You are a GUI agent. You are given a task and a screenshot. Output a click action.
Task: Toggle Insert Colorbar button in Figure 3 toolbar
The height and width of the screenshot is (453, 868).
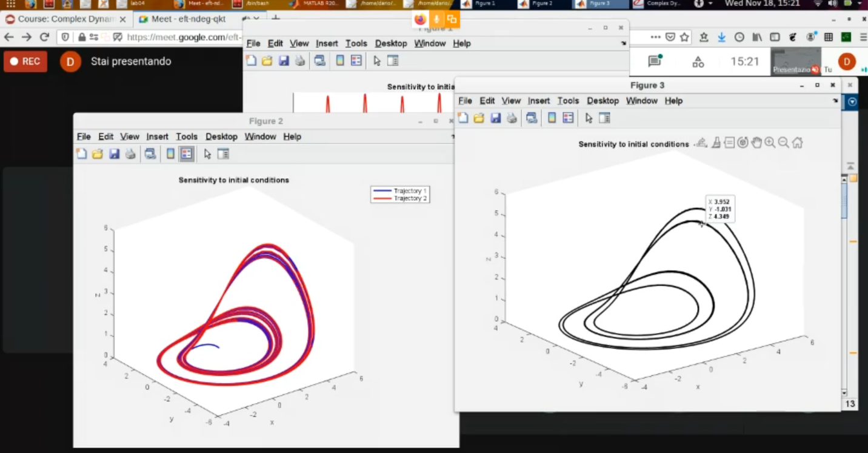tap(552, 118)
